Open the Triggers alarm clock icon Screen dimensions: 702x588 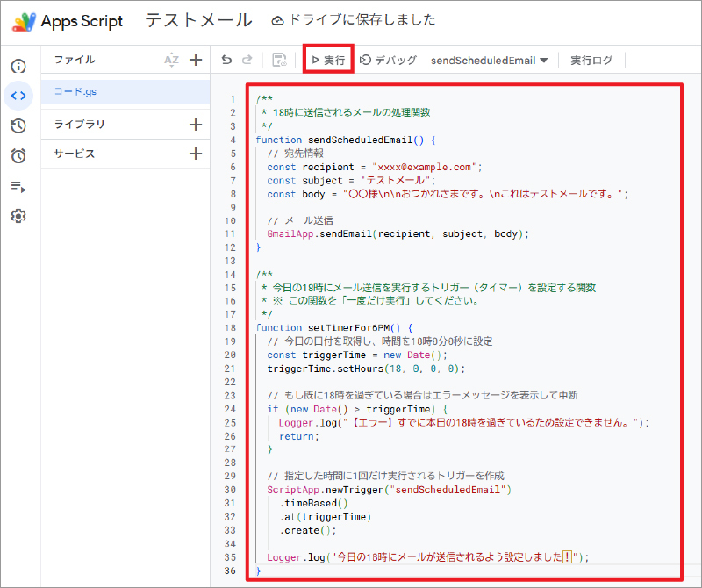(18, 156)
